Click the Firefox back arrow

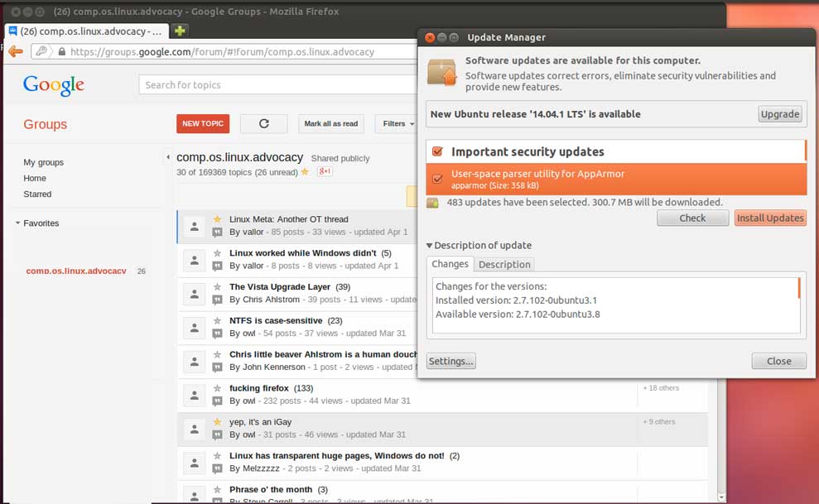15,51
